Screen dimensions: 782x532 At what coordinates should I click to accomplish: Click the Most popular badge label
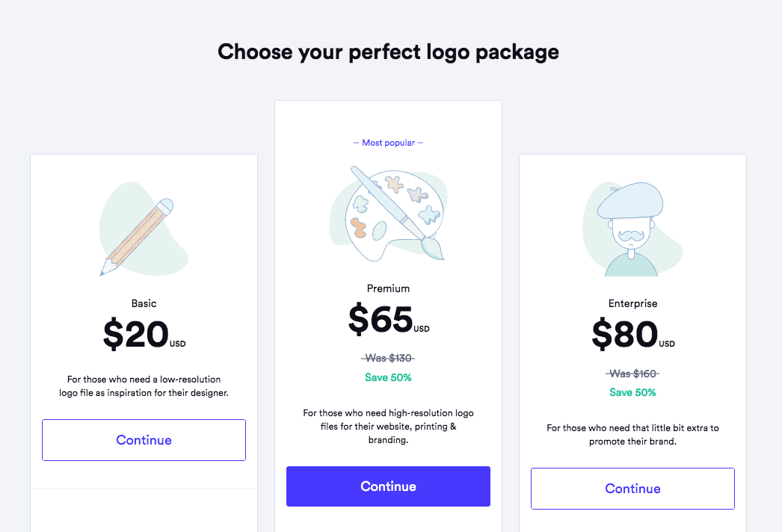pyautogui.click(x=388, y=143)
